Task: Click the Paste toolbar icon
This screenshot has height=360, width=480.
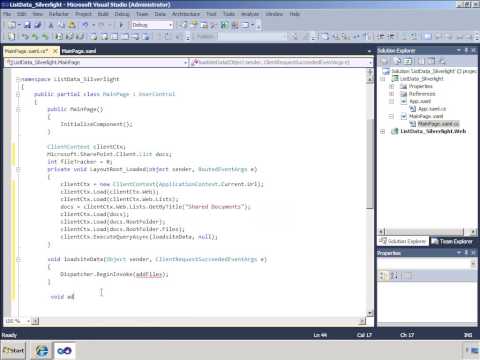Action: pos(72,25)
